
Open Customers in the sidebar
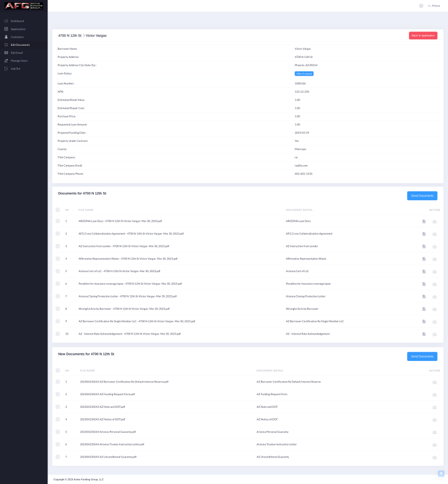[17, 37]
